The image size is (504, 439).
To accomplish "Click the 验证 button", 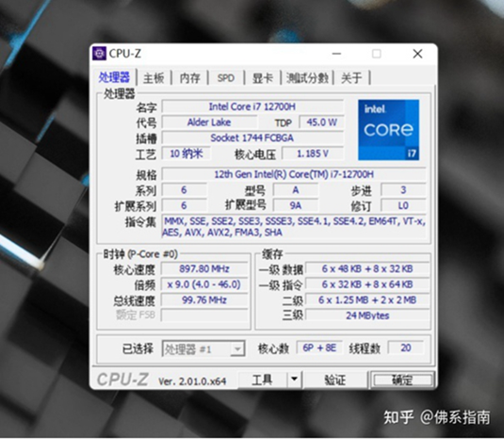I will click(x=335, y=380).
